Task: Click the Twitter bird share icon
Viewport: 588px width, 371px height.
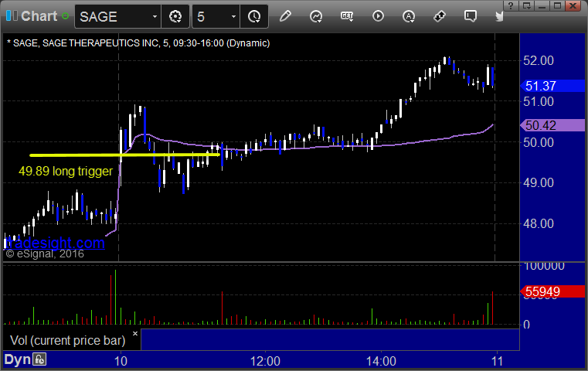Action: [499, 16]
